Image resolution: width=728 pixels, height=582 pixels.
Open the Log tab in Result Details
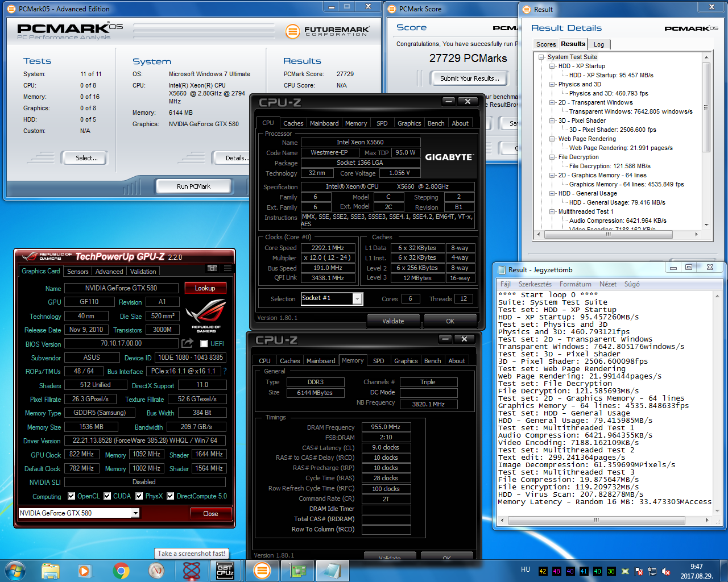[x=599, y=44]
